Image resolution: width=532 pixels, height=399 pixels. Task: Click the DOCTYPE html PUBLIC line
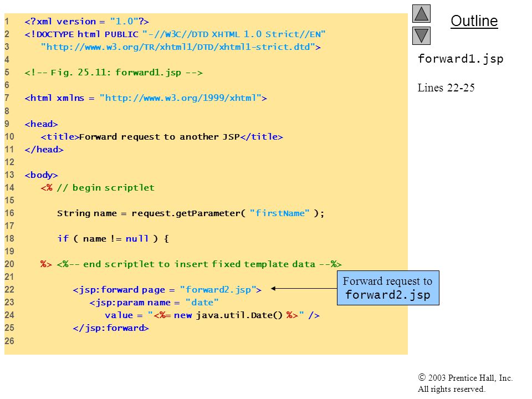pos(175,34)
